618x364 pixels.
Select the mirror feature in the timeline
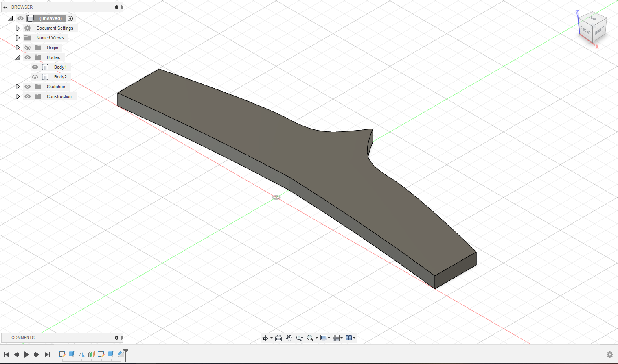81,354
